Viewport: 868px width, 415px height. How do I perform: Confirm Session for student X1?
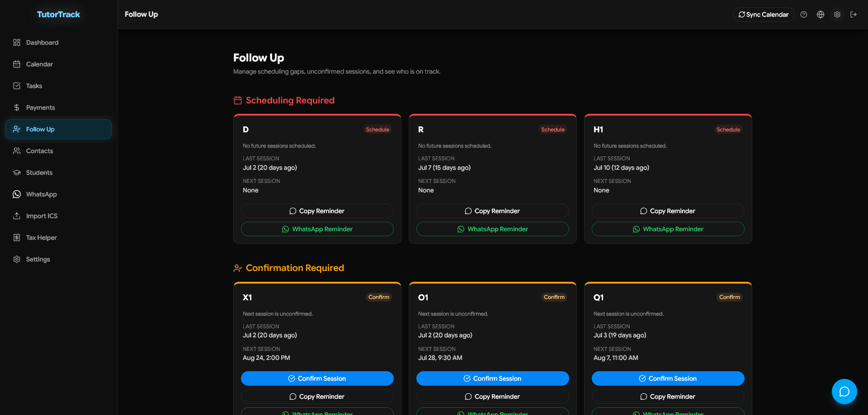point(317,378)
